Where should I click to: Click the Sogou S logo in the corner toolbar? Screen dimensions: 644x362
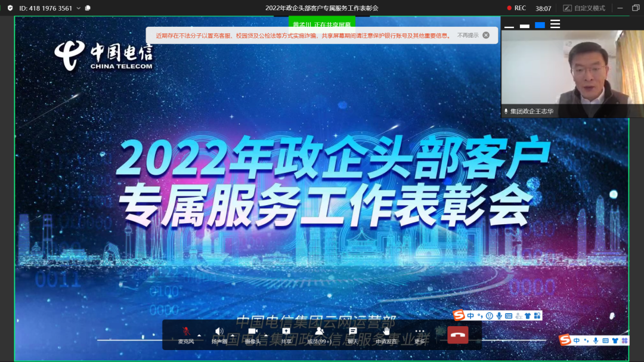pyautogui.click(x=565, y=340)
